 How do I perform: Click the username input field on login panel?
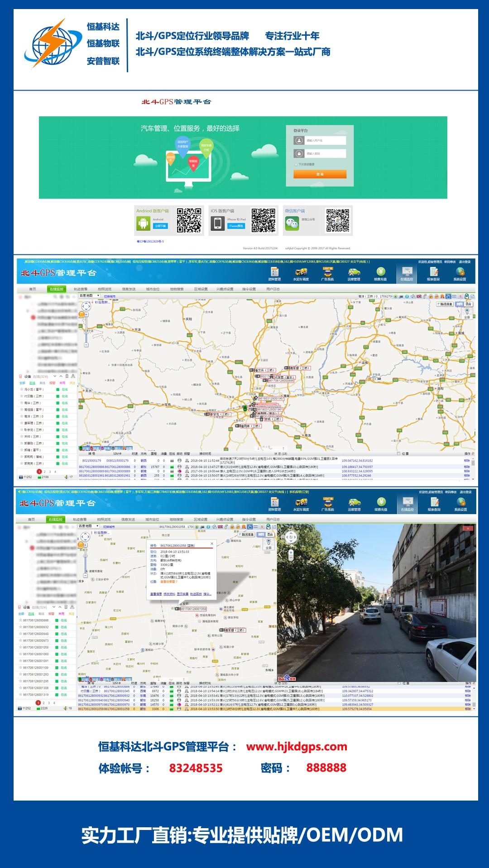tap(325, 141)
